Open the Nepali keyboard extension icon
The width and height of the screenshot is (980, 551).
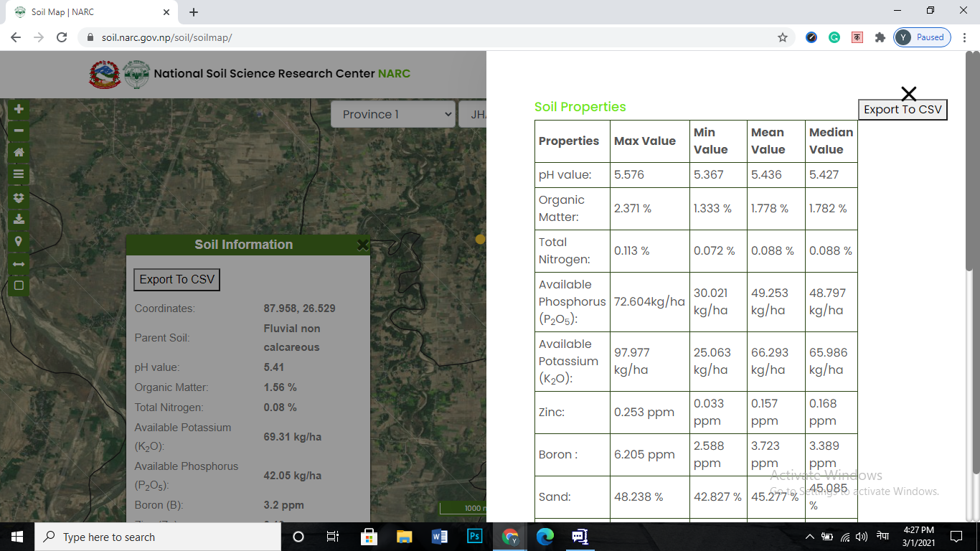coord(857,37)
